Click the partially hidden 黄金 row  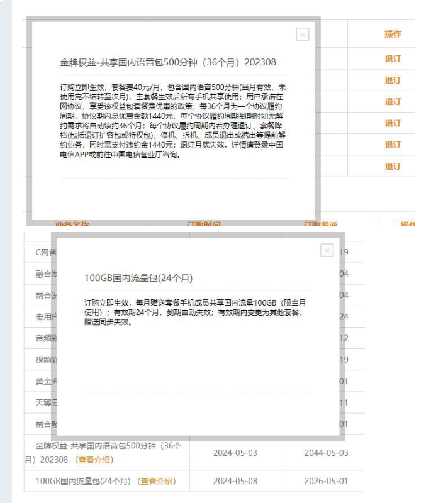click(45, 381)
